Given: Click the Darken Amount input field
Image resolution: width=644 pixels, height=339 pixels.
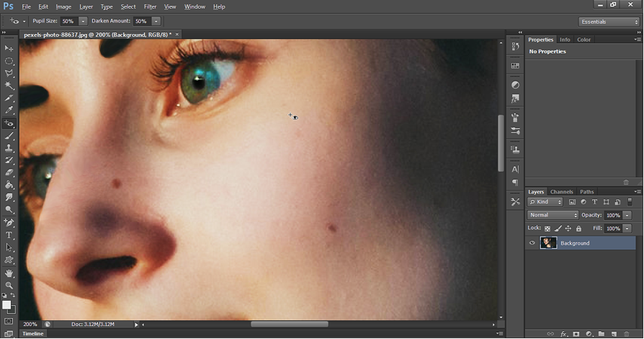Looking at the screenshot, I should (140, 22).
